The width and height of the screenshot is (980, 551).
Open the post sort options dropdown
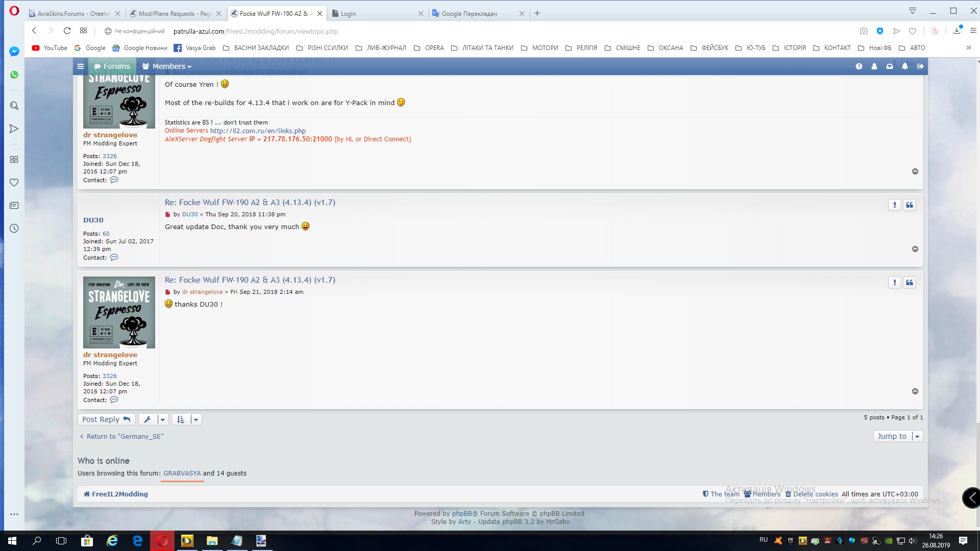click(x=186, y=419)
